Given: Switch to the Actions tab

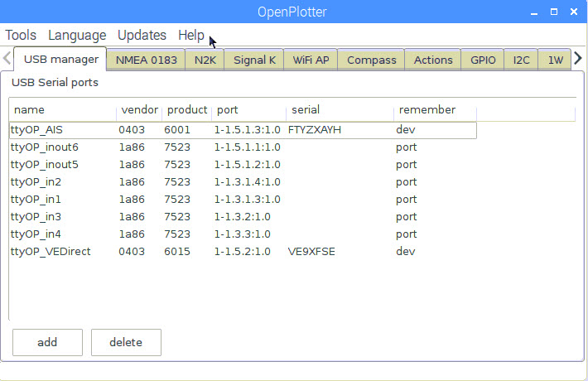Looking at the screenshot, I should 433,60.
